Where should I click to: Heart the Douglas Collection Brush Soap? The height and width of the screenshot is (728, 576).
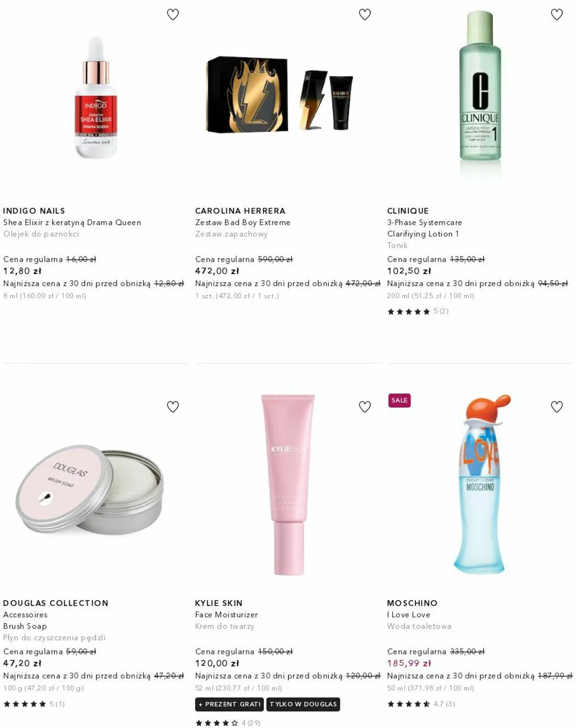[x=173, y=407]
